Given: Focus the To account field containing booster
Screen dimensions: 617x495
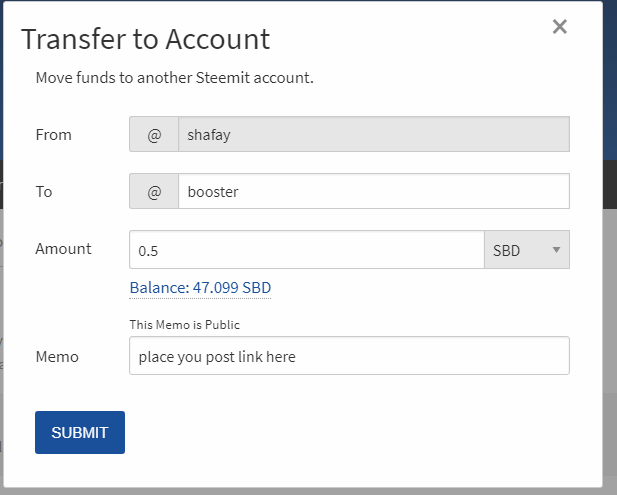Looking at the screenshot, I should 373,192.
